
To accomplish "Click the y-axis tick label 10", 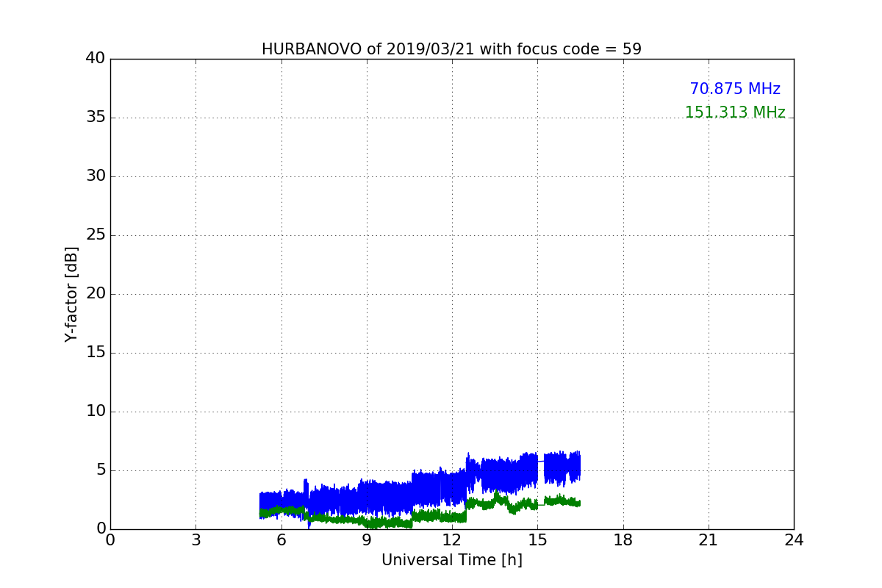I will 96,412.
